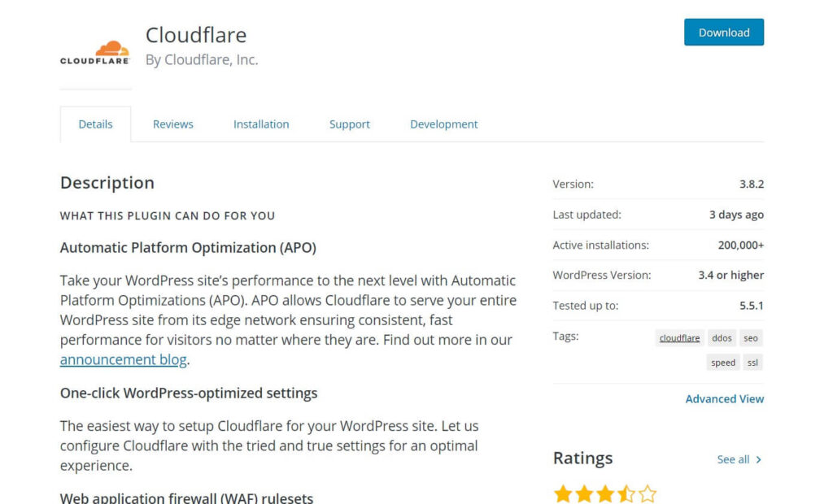Open the Installation tab
Screen dimensions: 833x504
(260, 124)
